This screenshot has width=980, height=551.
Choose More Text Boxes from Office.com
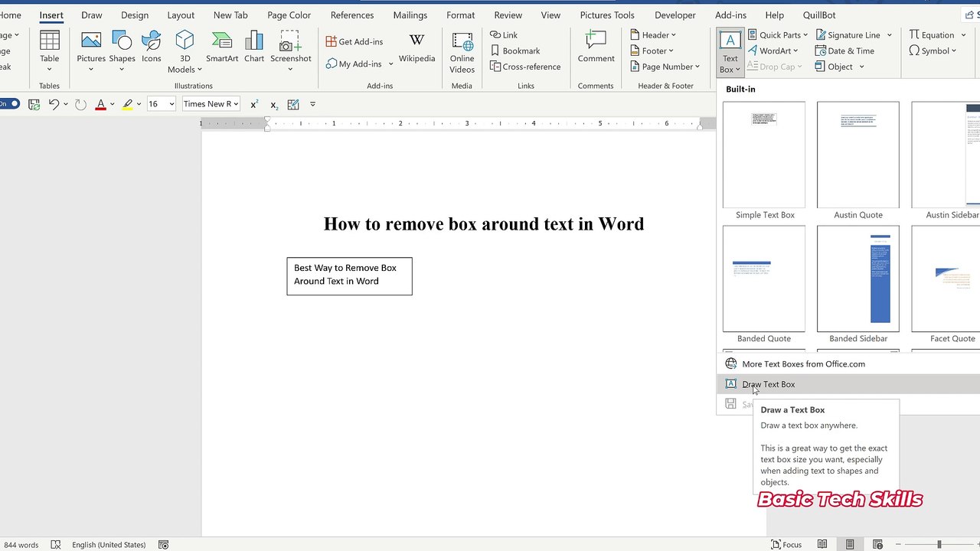[848, 364]
